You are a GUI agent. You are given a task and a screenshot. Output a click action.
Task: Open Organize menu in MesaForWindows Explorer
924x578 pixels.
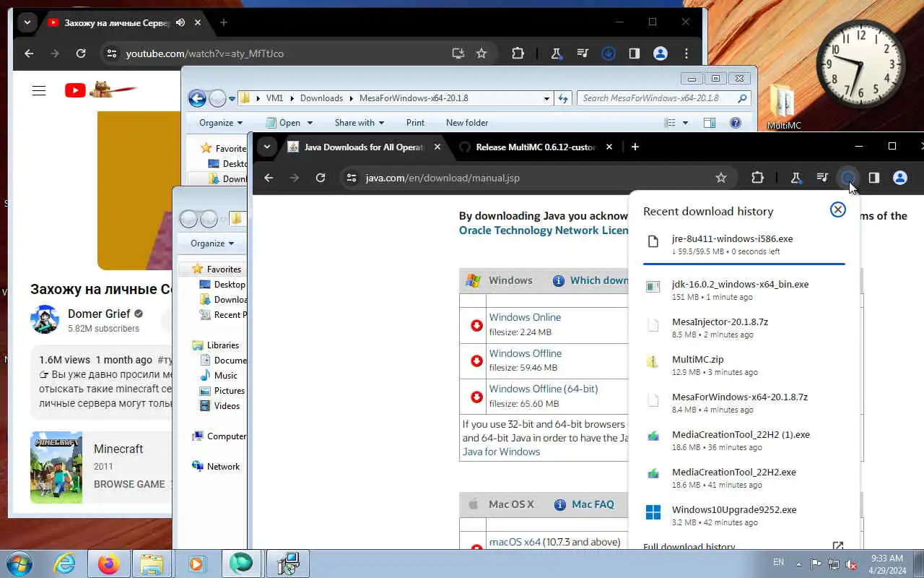[221, 123]
